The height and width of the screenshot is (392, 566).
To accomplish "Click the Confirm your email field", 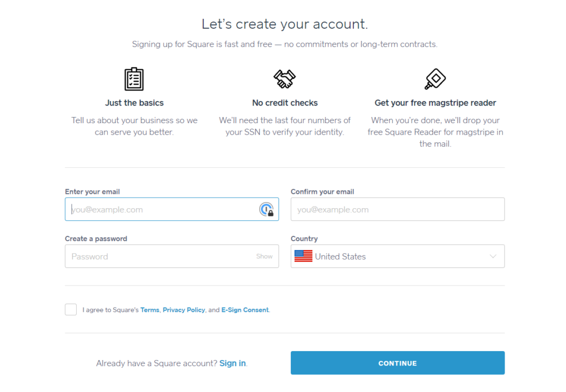I will [397, 209].
